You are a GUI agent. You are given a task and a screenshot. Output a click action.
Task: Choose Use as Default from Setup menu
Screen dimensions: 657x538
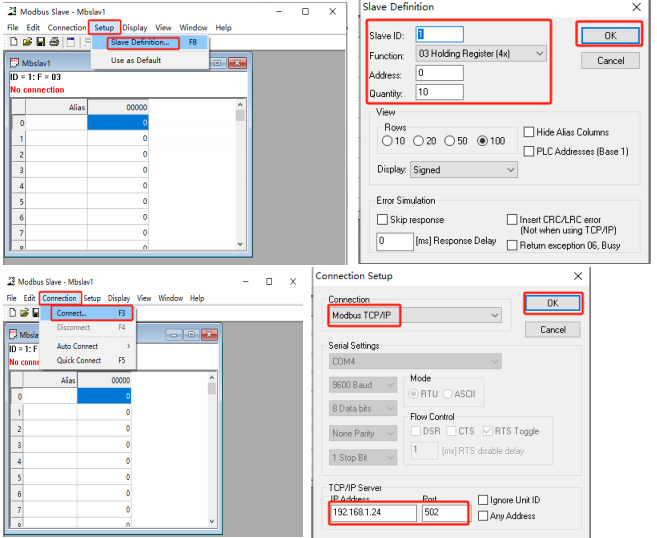[150, 60]
